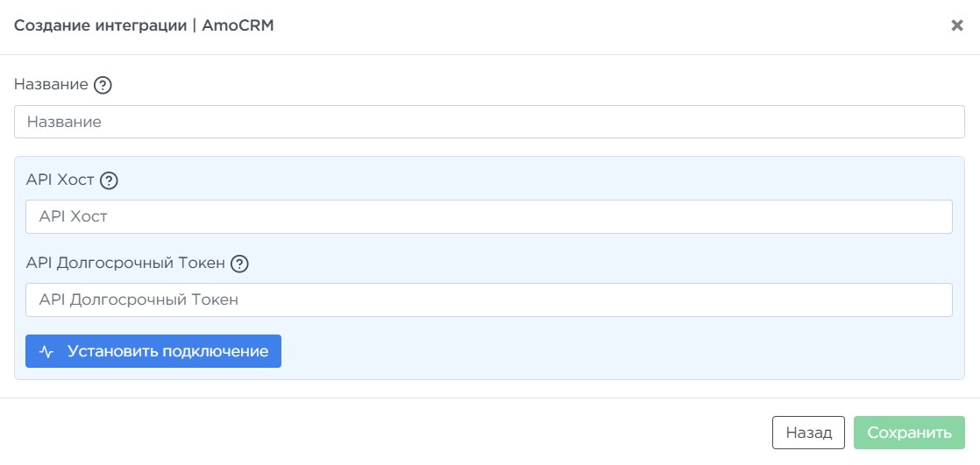This screenshot has height=465, width=980.
Task: Click the pulse icon on the connection button
Action: (47, 351)
